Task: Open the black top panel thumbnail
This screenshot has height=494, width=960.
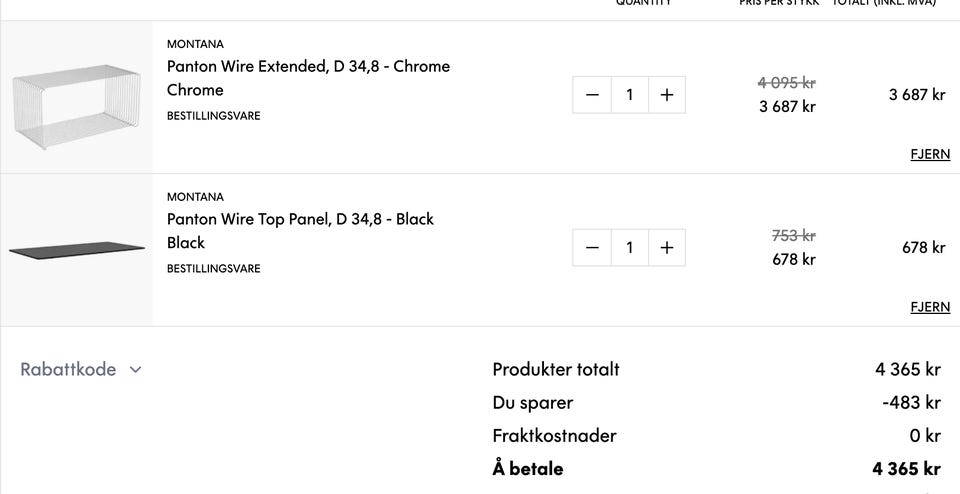Action: 77,249
